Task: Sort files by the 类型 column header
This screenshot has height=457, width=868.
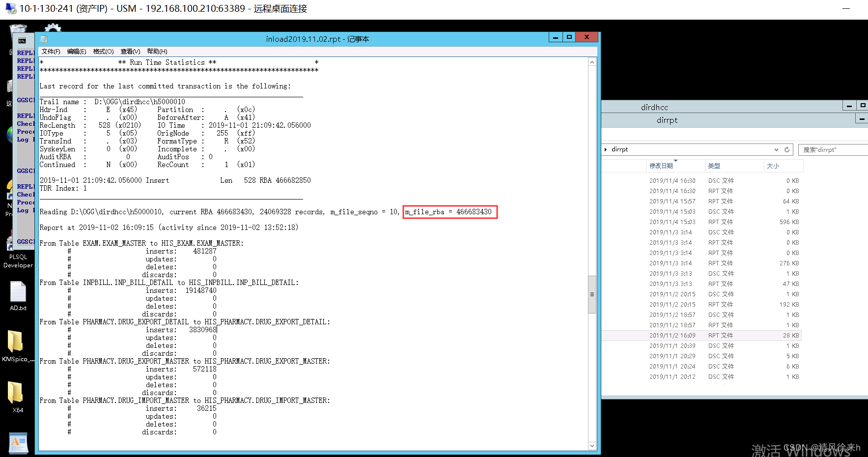Action: [714, 166]
